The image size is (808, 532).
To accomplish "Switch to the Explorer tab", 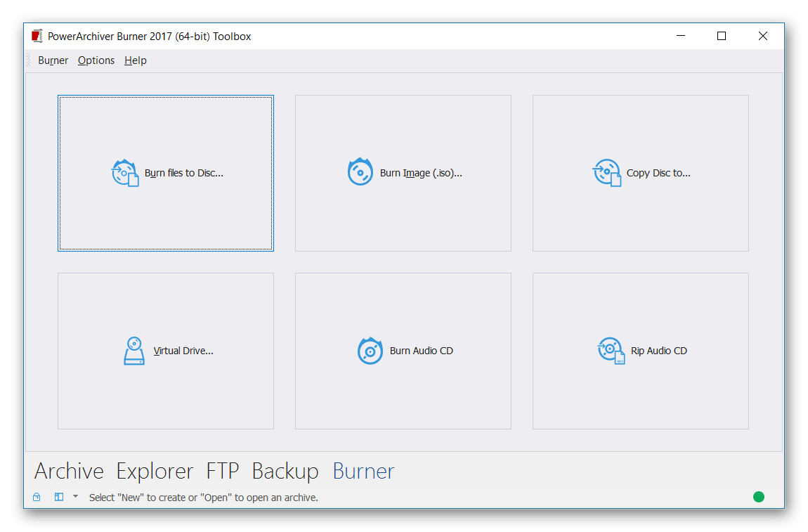I will tap(155, 471).
